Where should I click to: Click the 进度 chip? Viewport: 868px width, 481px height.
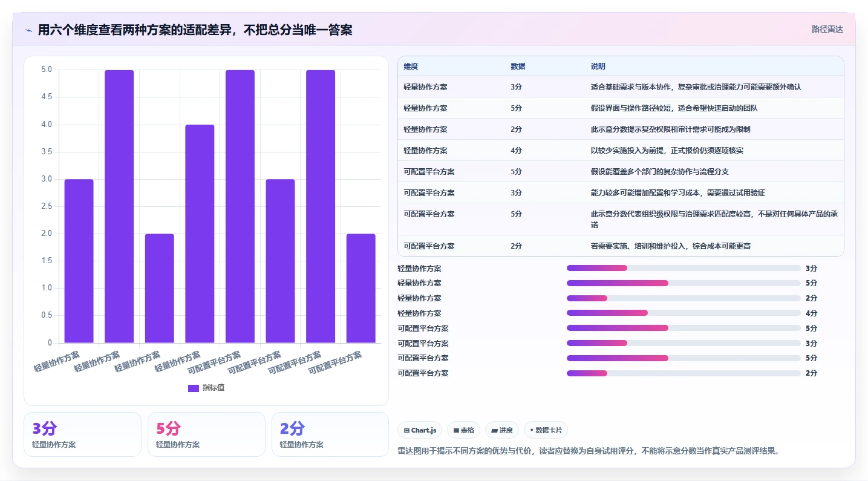tap(502, 430)
